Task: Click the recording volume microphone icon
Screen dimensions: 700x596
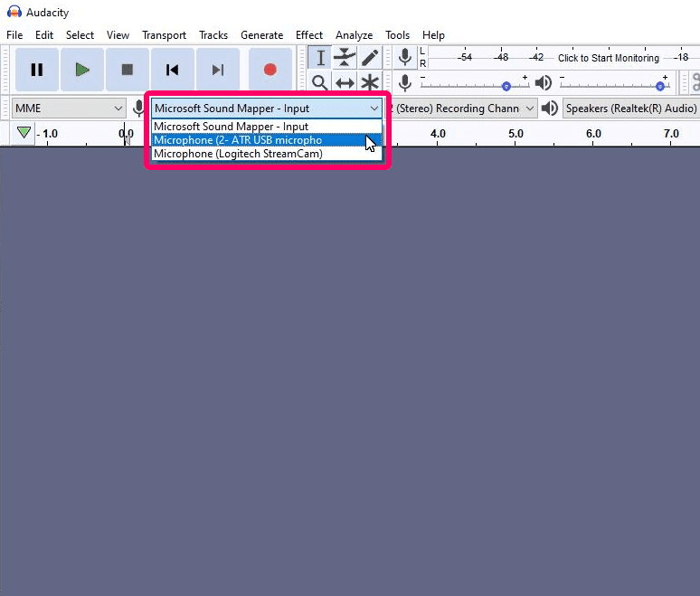Action: (x=405, y=82)
